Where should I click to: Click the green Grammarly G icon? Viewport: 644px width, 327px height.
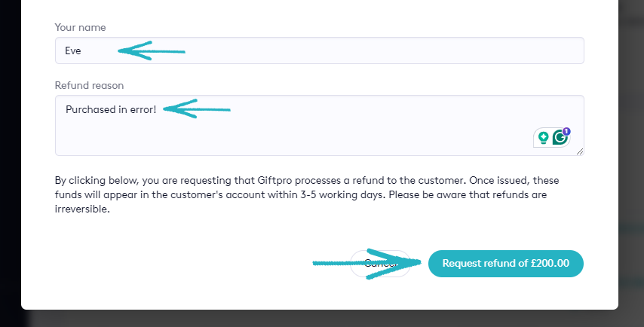[x=560, y=138]
